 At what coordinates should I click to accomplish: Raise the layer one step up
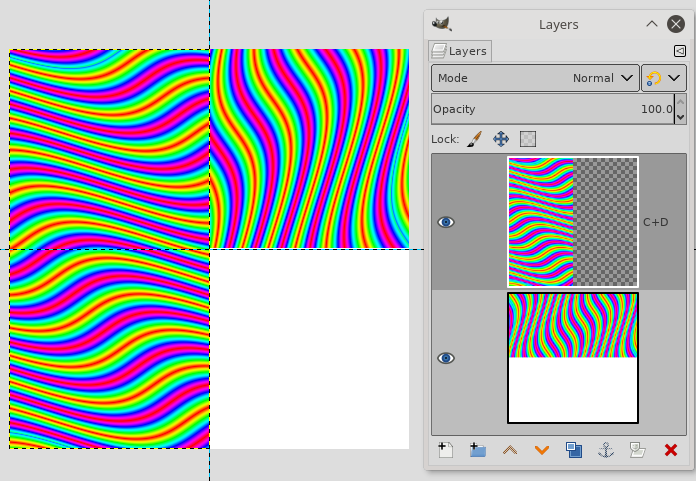(x=510, y=450)
